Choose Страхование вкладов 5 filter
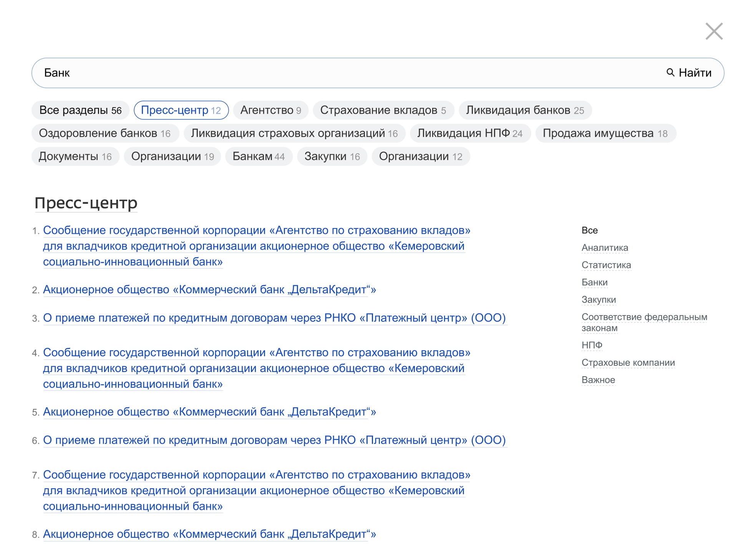This screenshot has width=756, height=544. coord(383,111)
